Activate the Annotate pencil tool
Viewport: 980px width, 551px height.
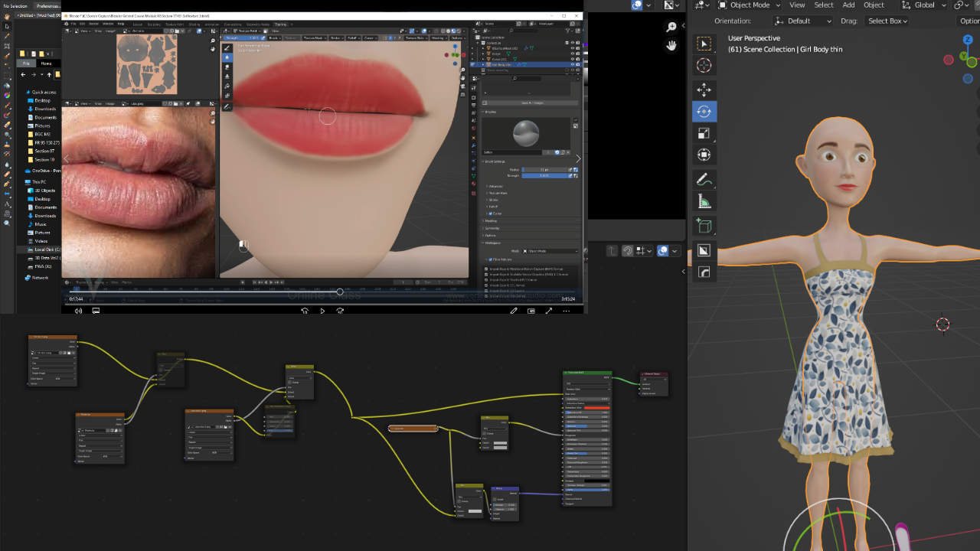[x=704, y=180]
